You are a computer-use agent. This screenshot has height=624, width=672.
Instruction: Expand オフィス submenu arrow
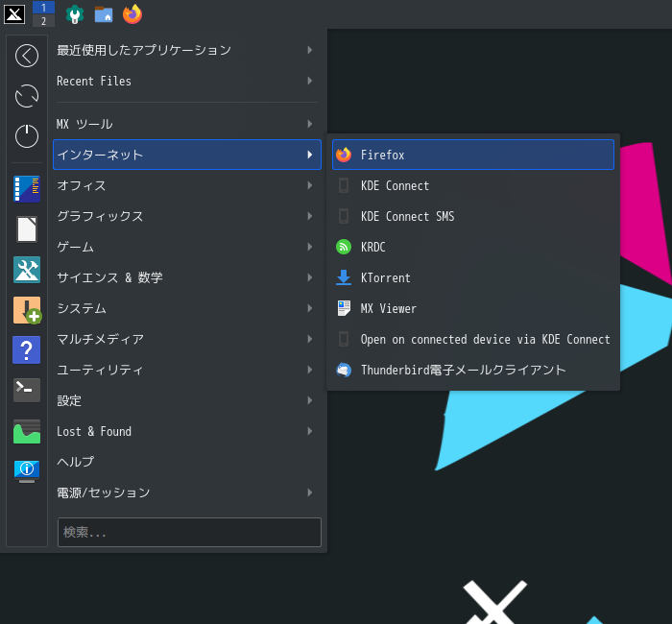[310, 185]
